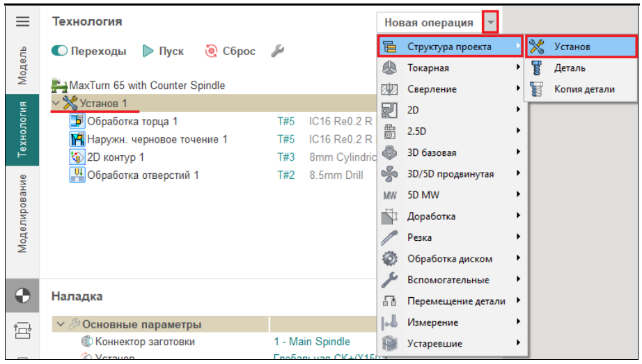Open the Новая операция dropdown arrow

[x=492, y=22]
